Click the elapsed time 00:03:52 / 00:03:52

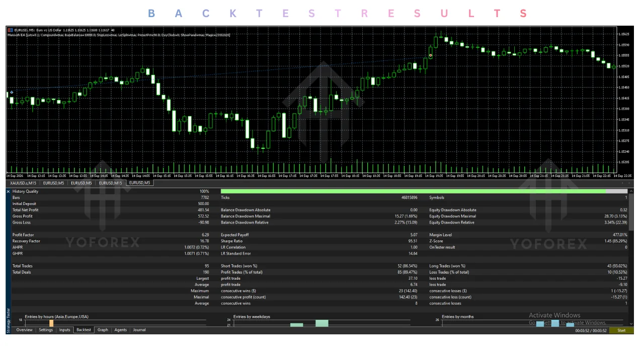coord(591,330)
